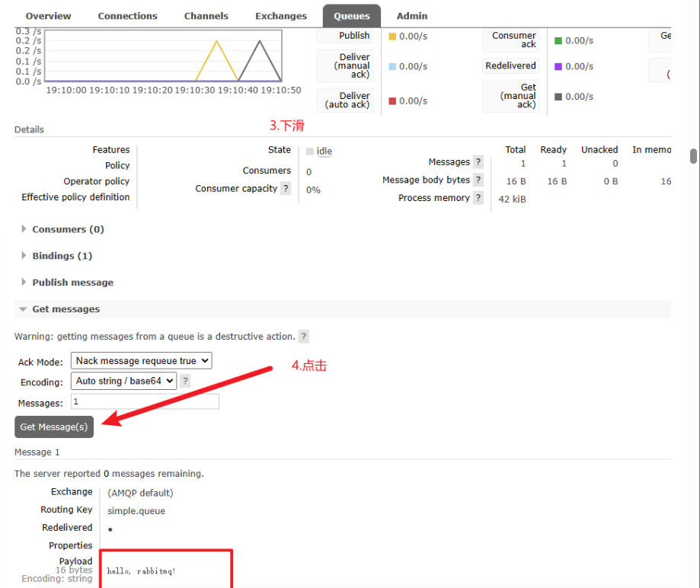
Task: Click red Deliver auto ack swatch
Action: point(392,101)
